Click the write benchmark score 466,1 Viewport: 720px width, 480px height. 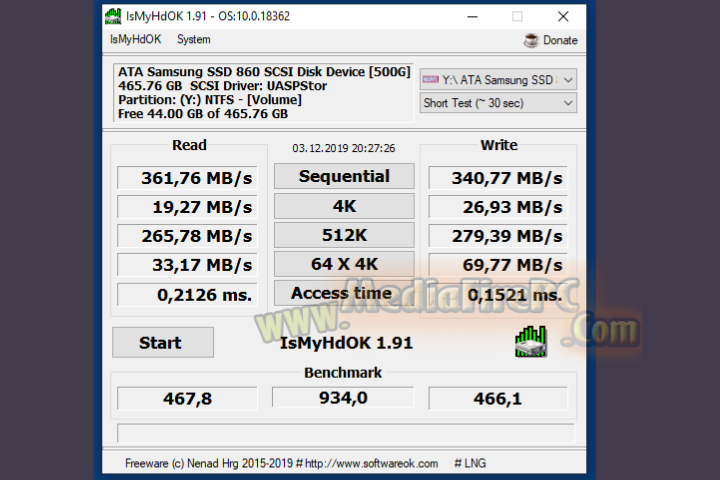click(x=498, y=398)
